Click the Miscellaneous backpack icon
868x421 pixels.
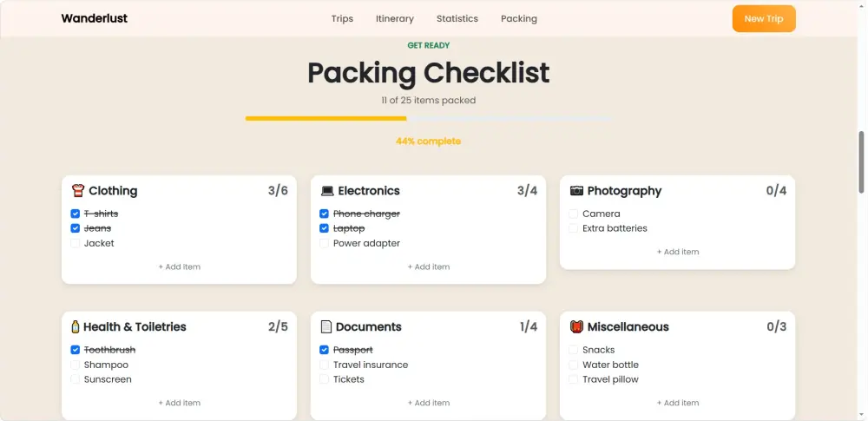click(576, 327)
